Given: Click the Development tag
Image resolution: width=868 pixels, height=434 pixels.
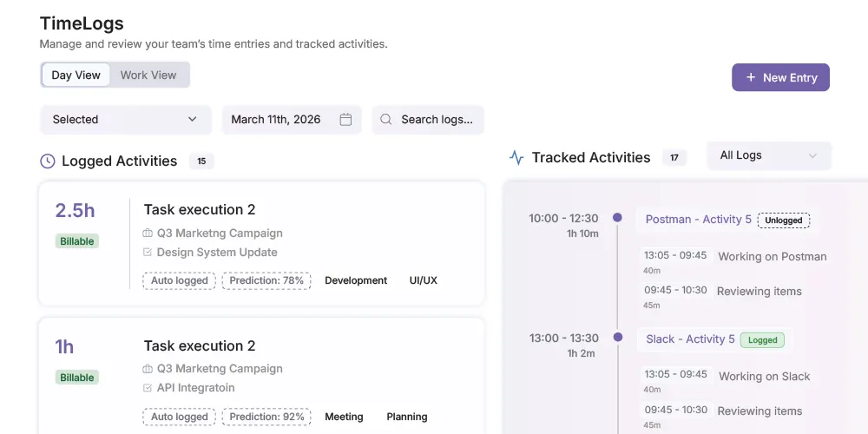Looking at the screenshot, I should coord(356,280).
